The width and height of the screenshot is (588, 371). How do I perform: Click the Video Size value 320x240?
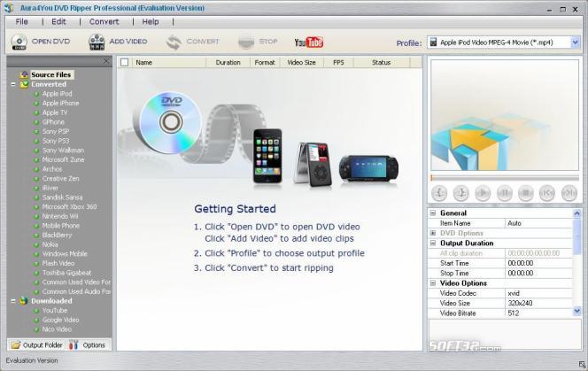click(538, 303)
